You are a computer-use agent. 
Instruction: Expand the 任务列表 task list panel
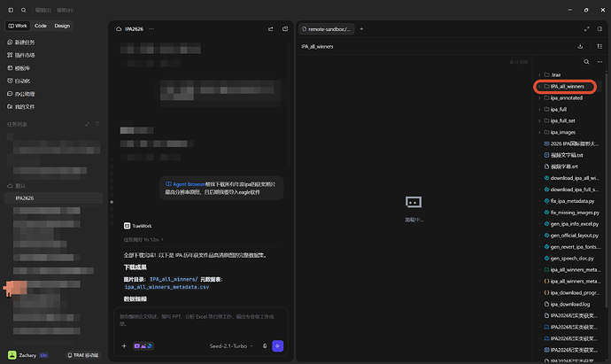(x=87, y=124)
